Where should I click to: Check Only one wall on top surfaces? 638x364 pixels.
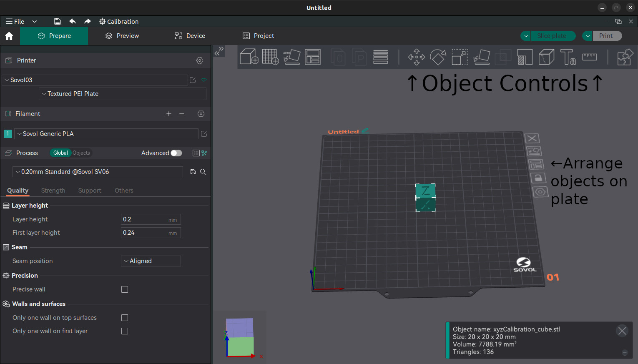coord(125,318)
